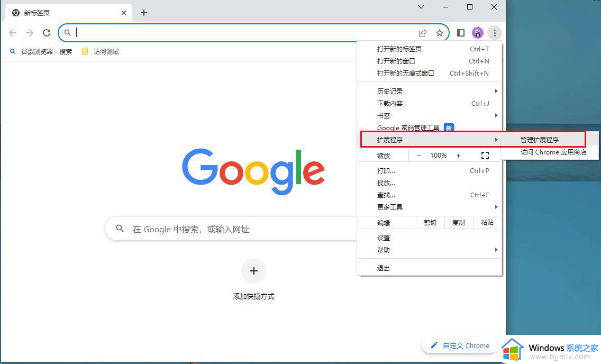Reload the page with refresh icon
The height and width of the screenshot is (364, 601).
(47, 33)
